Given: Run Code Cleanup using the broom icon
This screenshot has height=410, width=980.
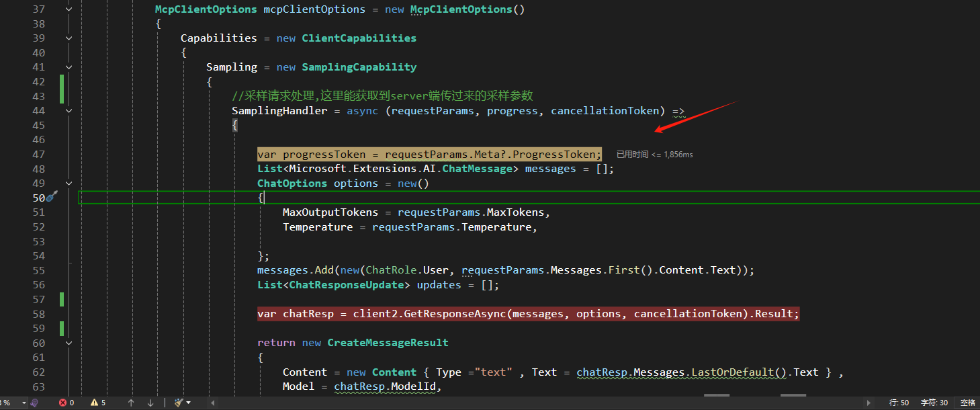Looking at the screenshot, I should coord(179,402).
